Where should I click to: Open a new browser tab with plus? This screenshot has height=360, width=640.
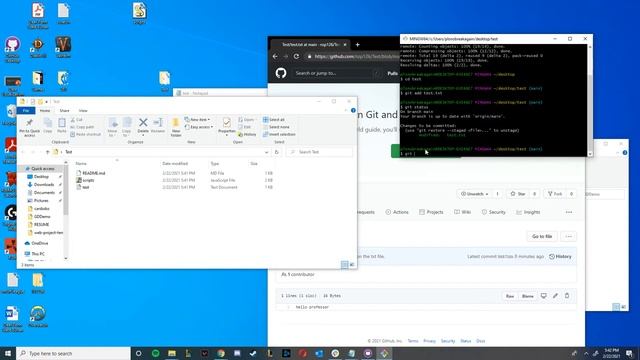(x=358, y=44)
